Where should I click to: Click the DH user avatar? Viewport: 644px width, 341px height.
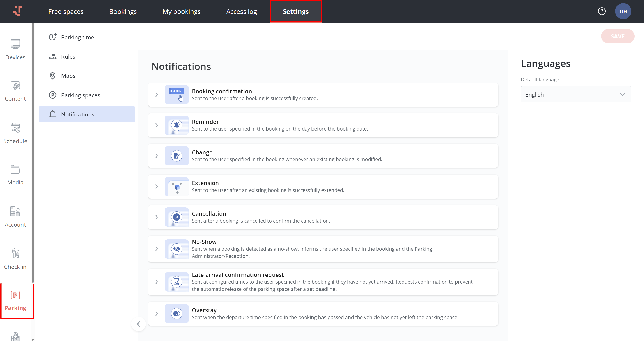tap(623, 11)
